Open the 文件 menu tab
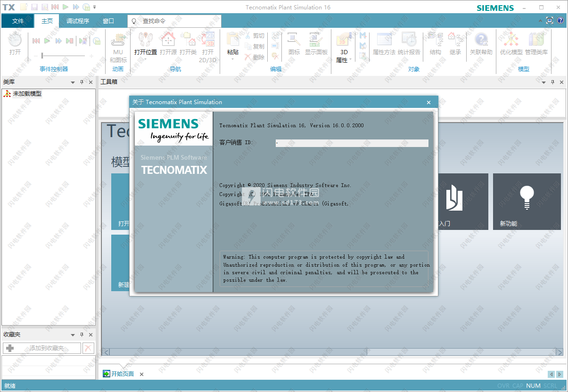 [18, 21]
